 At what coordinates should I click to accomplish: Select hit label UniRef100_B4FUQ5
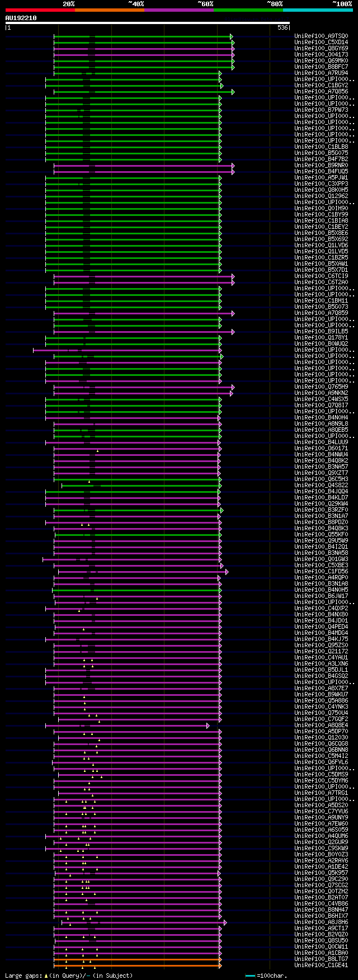pyautogui.click(x=321, y=172)
